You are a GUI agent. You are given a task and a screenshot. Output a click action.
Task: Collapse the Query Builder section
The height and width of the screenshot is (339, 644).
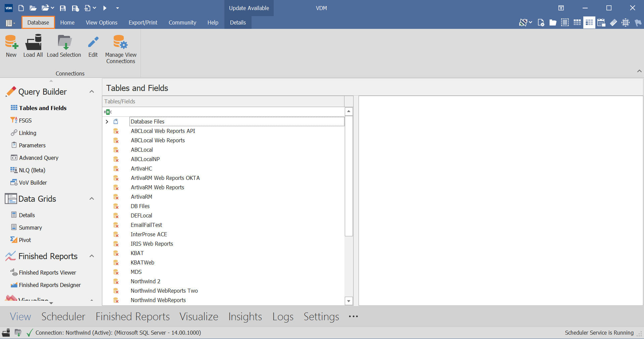pyautogui.click(x=92, y=92)
